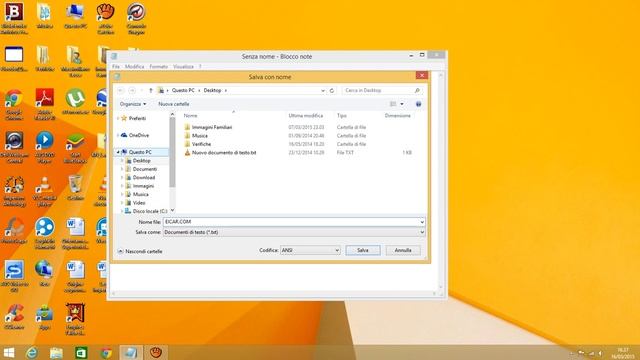Click the search magnifier icon in dialog

pyautogui.click(x=417, y=90)
